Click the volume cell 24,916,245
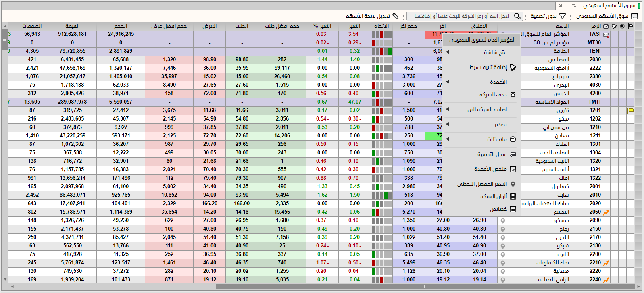Image resolution: width=644 pixels, height=293 pixels. point(121,34)
